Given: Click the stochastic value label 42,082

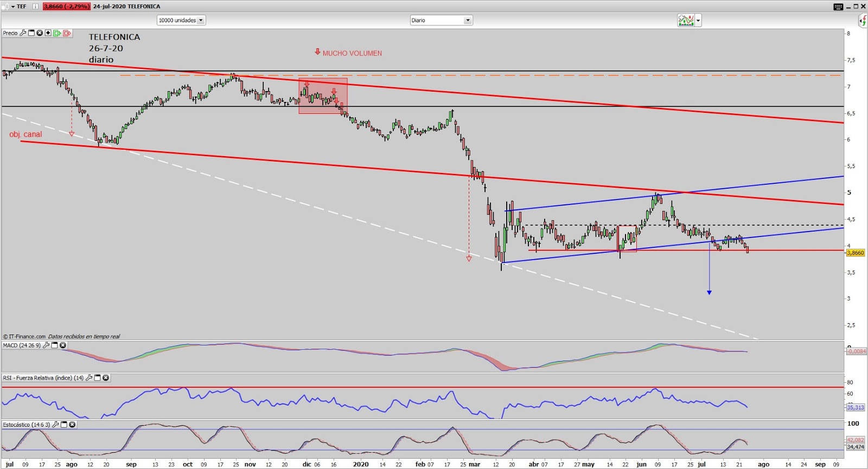Looking at the screenshot, I should [856, 440].
